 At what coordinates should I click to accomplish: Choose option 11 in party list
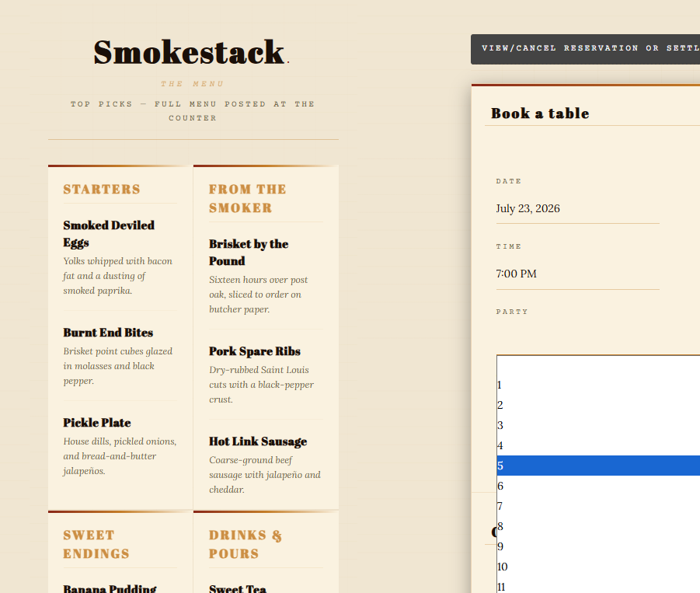point(598,587)
